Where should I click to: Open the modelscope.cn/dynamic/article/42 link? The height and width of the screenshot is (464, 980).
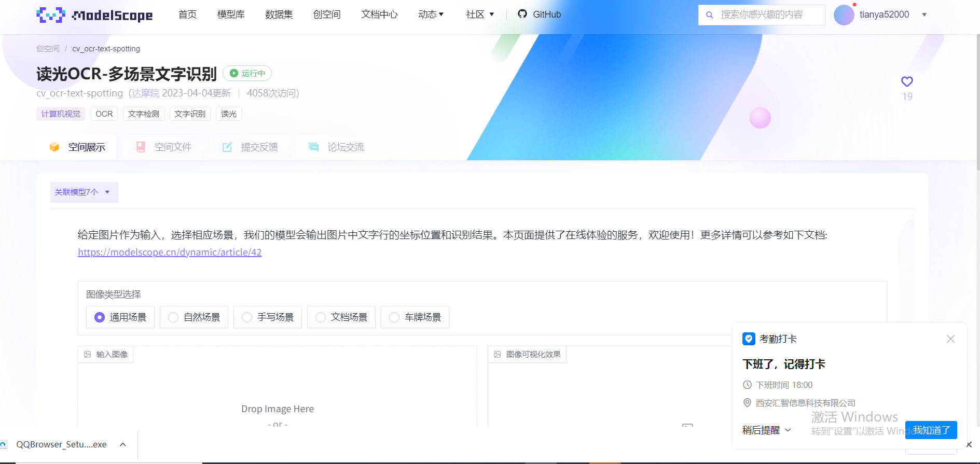170,252
